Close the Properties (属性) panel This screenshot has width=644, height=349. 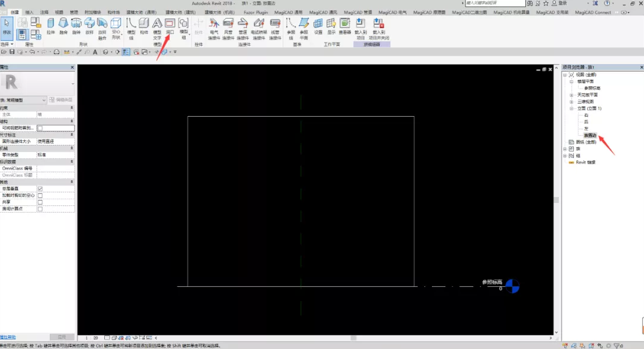point(72,67)
